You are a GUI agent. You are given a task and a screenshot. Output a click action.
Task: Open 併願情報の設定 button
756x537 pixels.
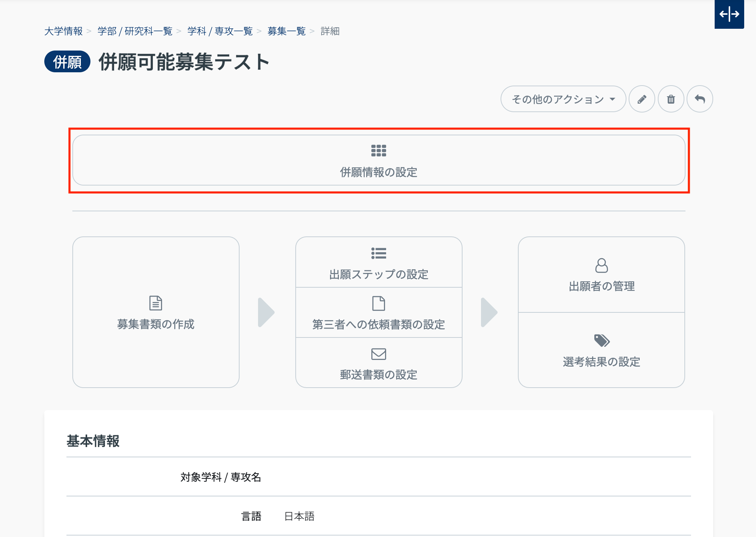coord(378,172)
